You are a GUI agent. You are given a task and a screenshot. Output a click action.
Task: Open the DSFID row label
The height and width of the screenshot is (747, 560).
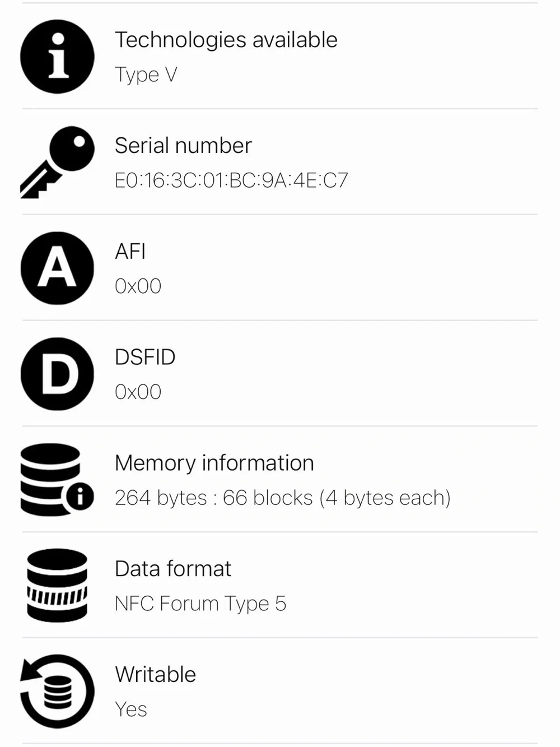[145, 357]
